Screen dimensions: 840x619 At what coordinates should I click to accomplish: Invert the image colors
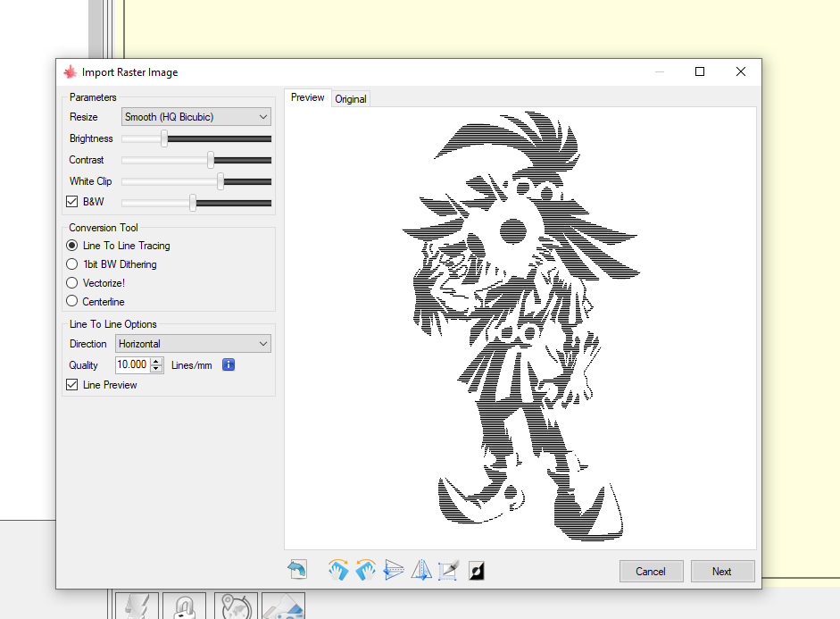tap(477, 570)
